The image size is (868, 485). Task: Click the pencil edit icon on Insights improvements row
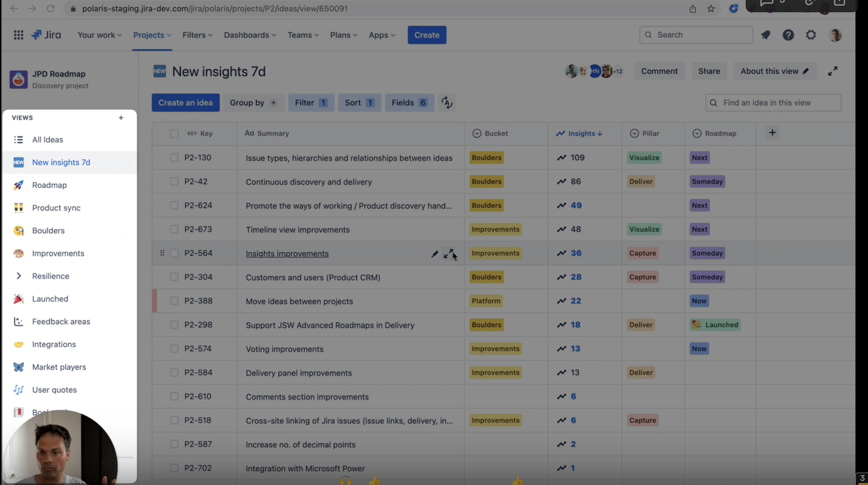[435, 254]
